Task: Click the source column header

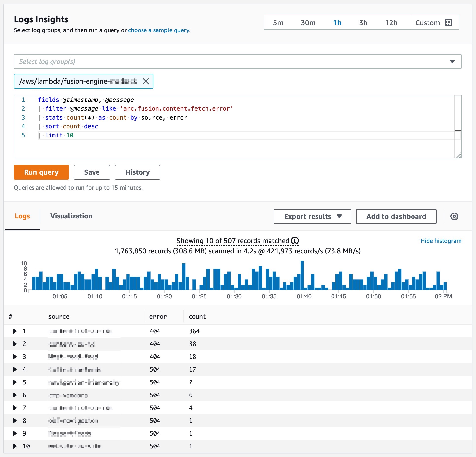Action: (59, 317)
